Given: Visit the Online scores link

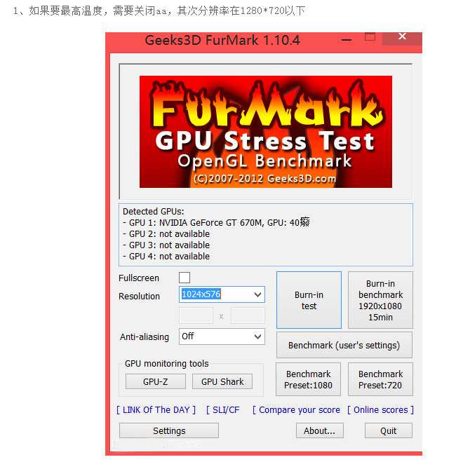Looking at the screenshot, I should click(x=380, y=410).
